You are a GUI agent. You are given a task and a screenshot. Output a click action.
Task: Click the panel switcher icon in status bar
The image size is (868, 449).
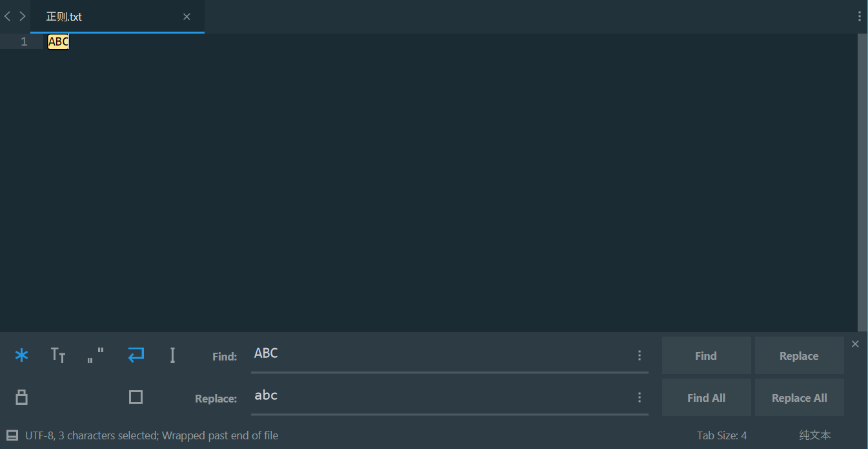(12, 435)
